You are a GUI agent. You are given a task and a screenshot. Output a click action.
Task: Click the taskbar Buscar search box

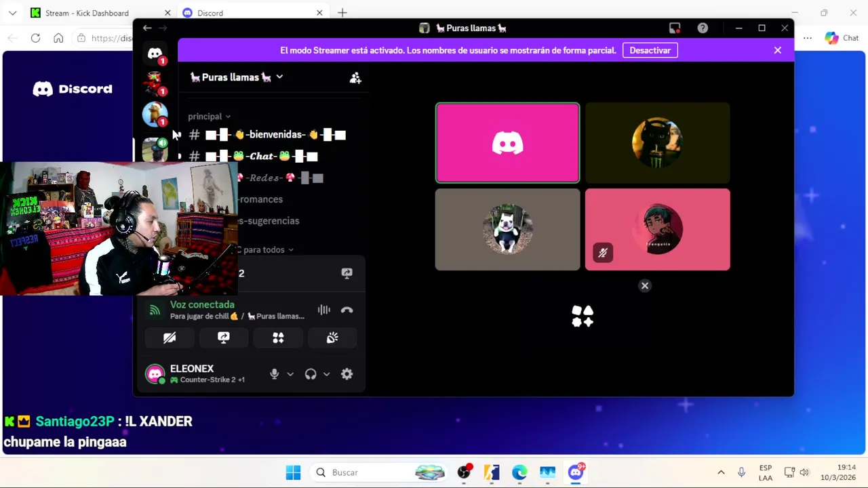click(380, 472)
